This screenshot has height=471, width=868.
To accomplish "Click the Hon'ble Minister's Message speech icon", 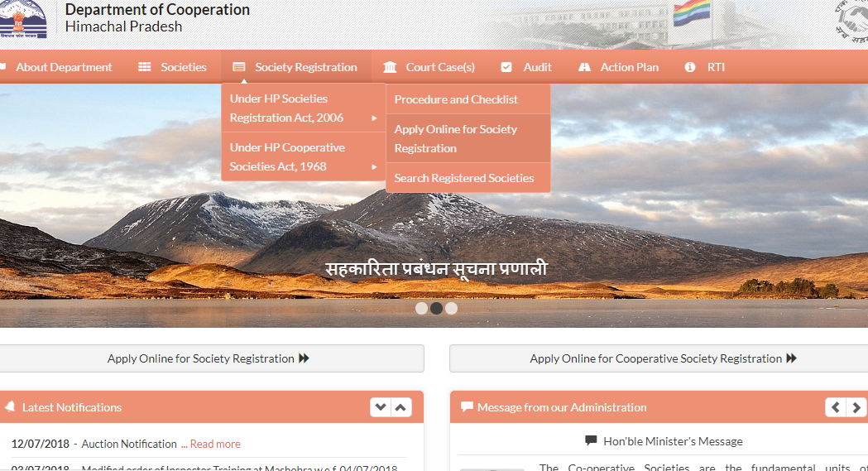I will pos(591,441).
